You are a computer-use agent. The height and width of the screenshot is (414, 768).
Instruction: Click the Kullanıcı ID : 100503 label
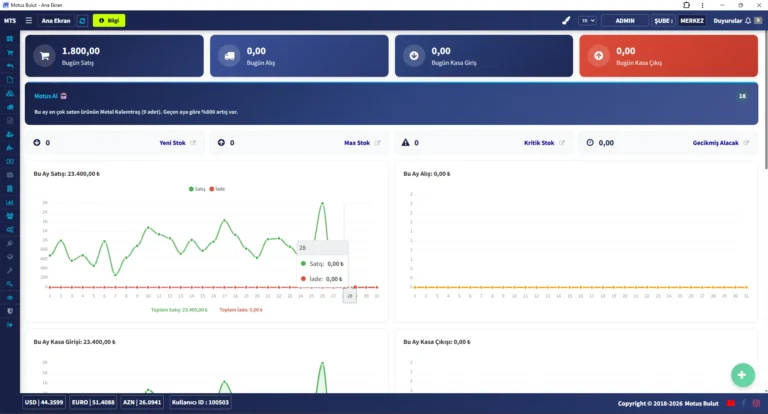tap(200, 402)
